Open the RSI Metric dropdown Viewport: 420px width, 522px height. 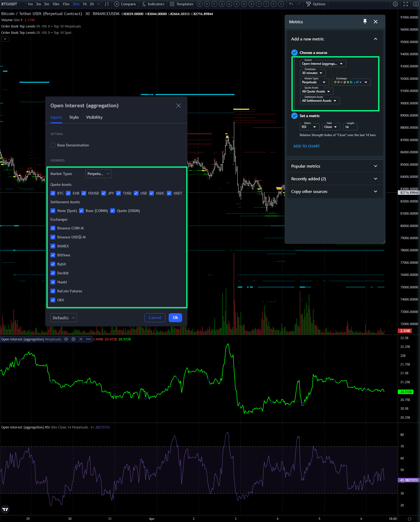point(310,127)
